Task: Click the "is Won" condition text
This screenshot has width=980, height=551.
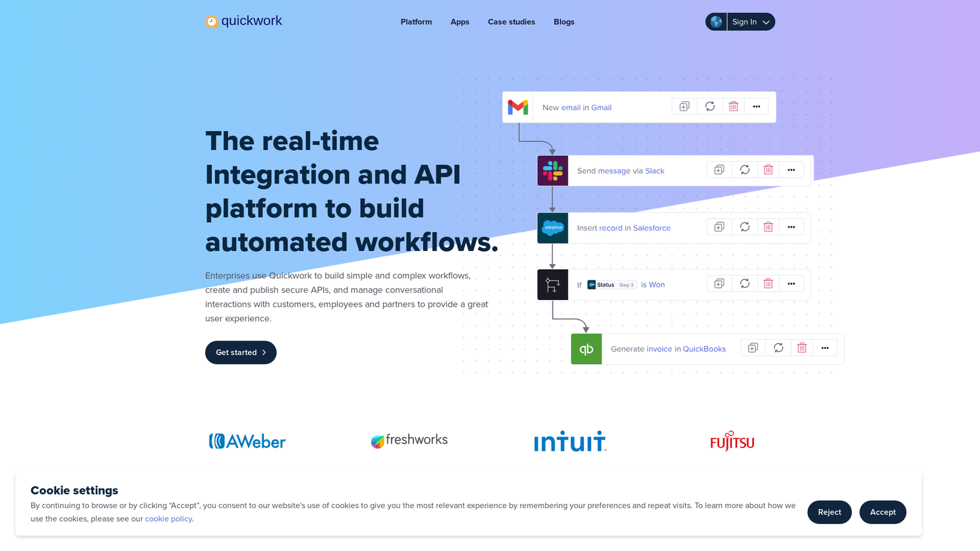Action: click(653, 285)
